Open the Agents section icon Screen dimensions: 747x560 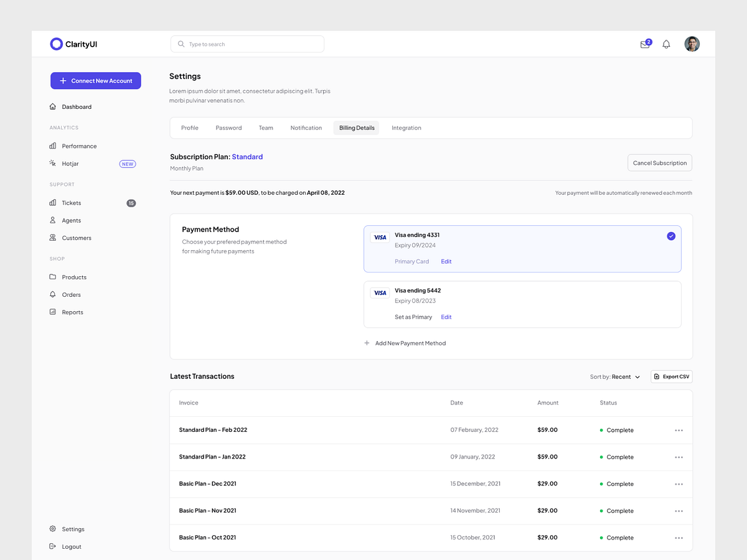coord(53,220)
